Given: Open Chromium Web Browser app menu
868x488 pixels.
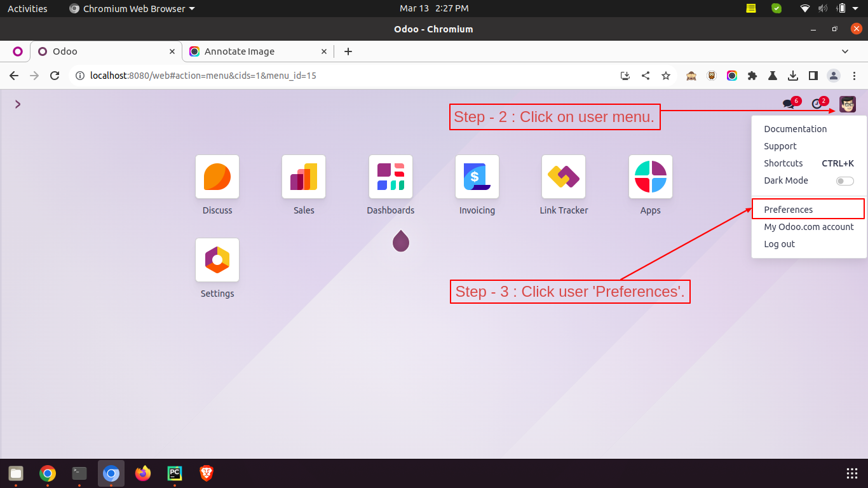Looking at the screenshot, I should 132,8.
